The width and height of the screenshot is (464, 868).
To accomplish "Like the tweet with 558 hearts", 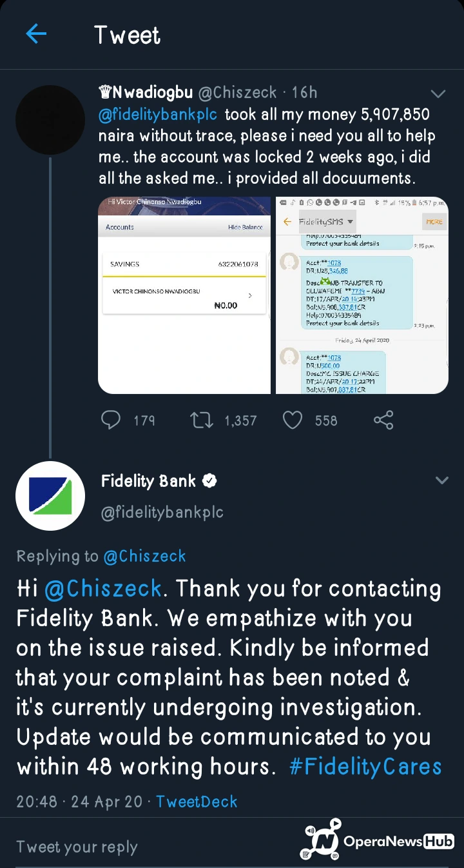I will click(x=293, y=420).
